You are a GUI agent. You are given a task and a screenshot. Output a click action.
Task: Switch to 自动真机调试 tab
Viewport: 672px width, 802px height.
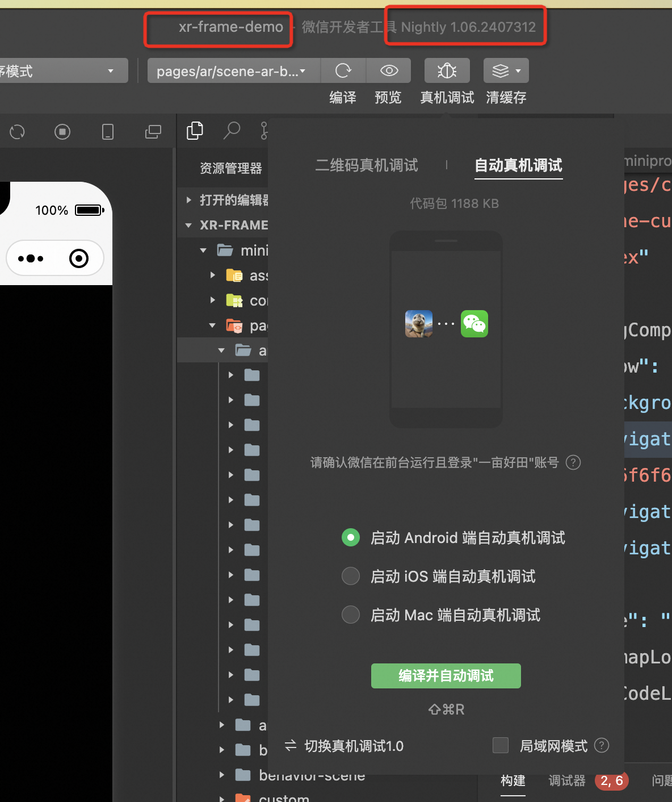tap(518, 165)
